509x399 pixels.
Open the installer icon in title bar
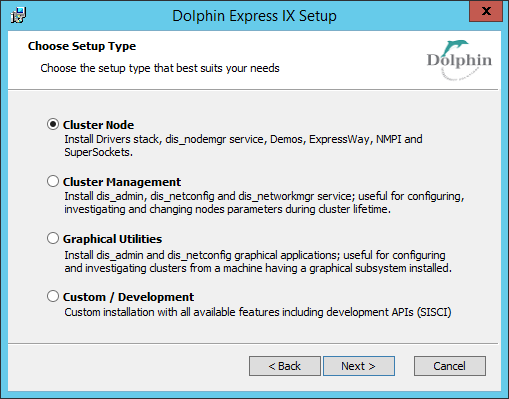19,16
